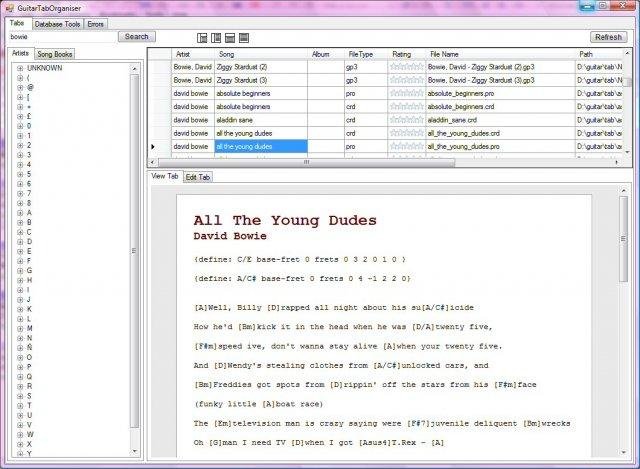Image resolution: width=640 pixels, height=469 pixels.
Task: Expand the D artist node
Action: point(20,242)
